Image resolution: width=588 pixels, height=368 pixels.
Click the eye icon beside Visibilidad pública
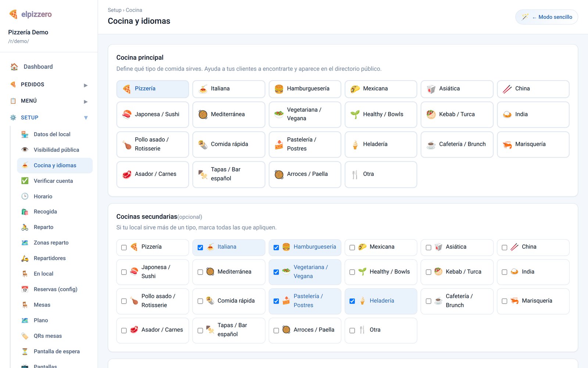coord(25,150)
